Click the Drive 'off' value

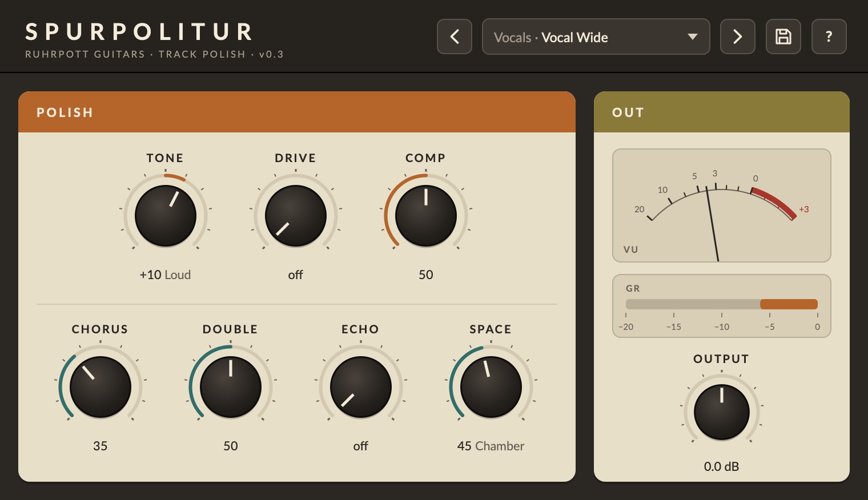(296, 275)
